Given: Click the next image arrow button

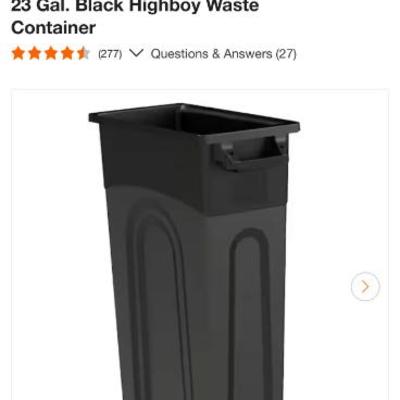Looking at the screenshot, I should 365,286.
